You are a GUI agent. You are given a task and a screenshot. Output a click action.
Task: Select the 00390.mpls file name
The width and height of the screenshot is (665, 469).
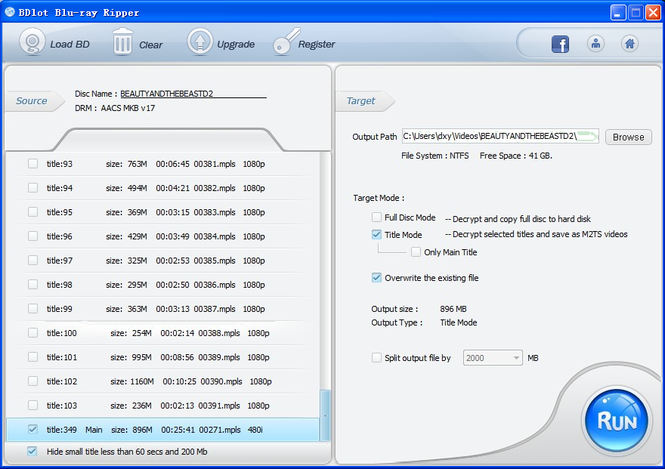coord(221,381)
